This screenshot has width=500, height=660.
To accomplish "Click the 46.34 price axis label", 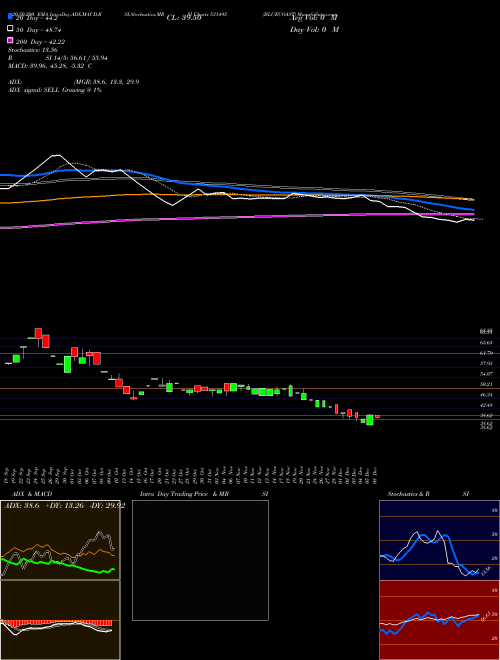I will (x=487, y=395).
